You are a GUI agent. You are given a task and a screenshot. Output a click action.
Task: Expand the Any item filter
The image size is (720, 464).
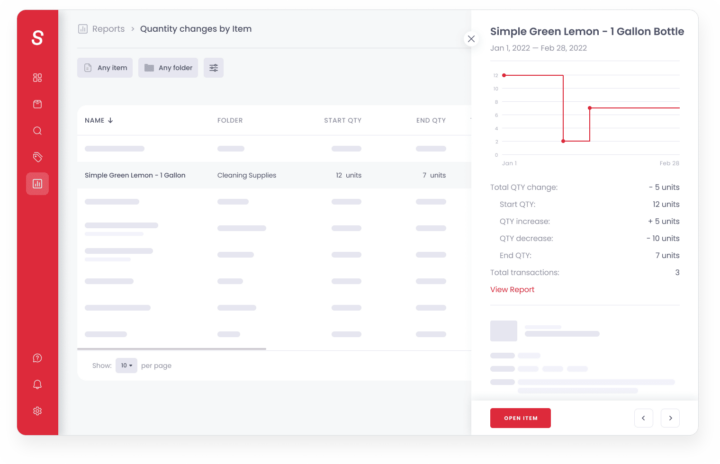tap(105, 68)
